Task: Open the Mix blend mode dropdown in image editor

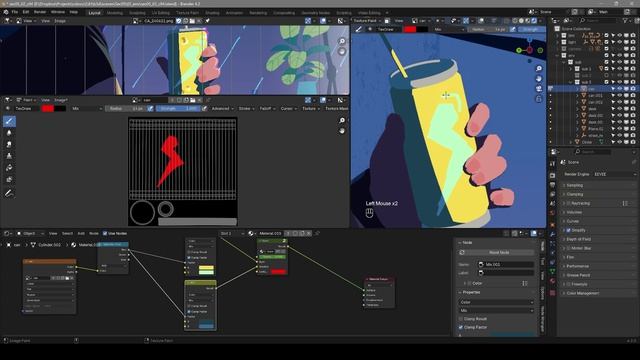Action: 87,109
